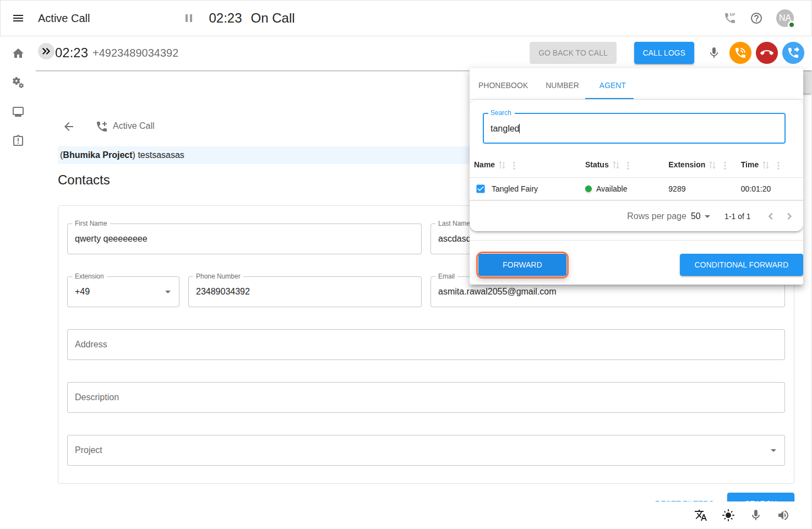This screenshot has width=812, height=529.
Task: Pause the call timer in header
Action: tap(189, 18)
